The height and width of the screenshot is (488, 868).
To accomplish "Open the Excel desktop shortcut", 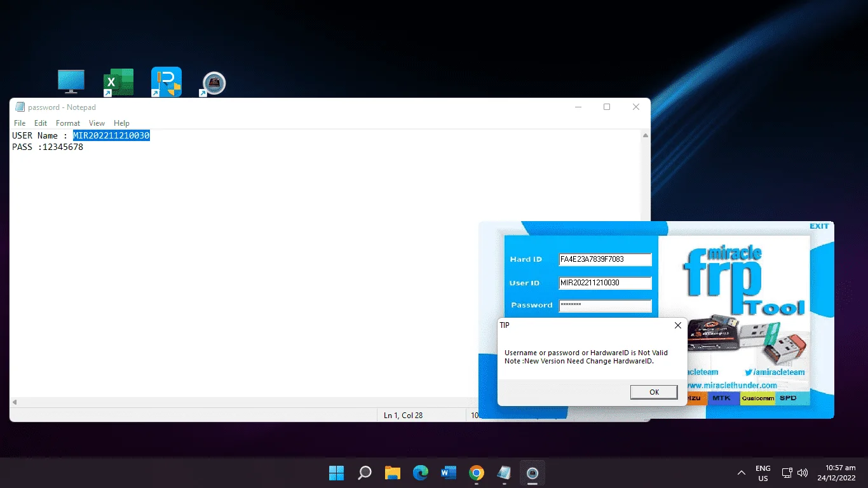I will tap(118, 82).
